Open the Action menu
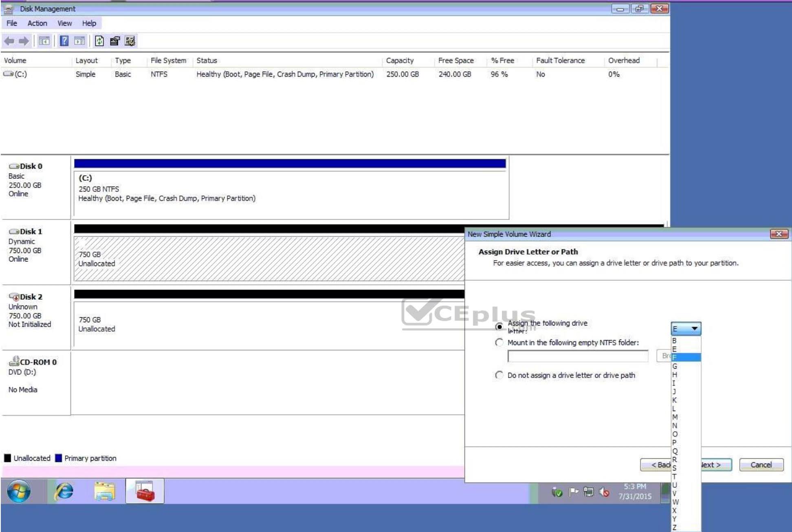 click(37, 23)
